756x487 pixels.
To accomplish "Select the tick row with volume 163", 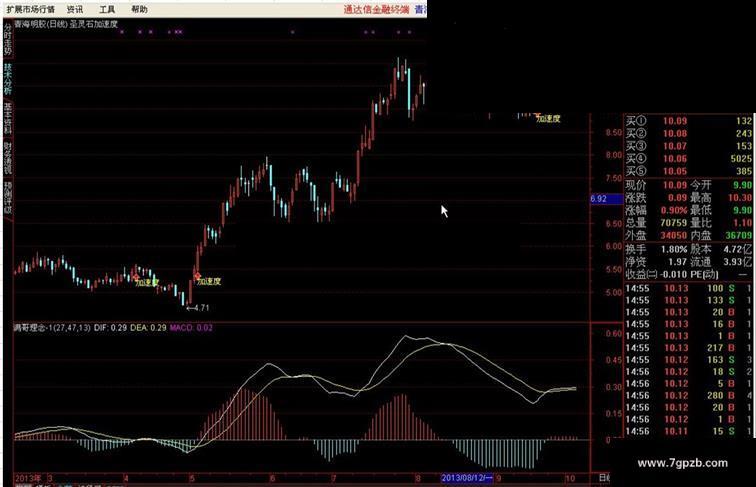I will (689, 360).
